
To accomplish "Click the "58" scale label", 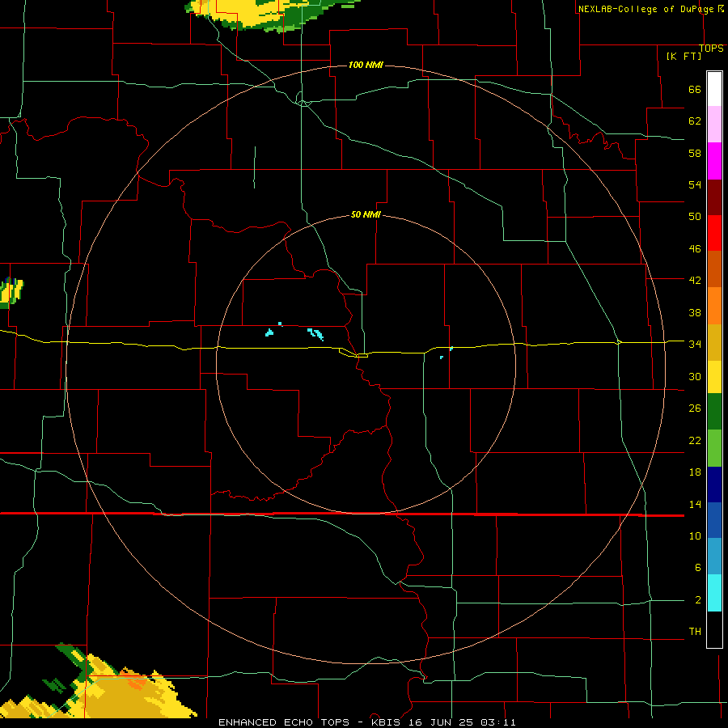I will coord(695,153).
